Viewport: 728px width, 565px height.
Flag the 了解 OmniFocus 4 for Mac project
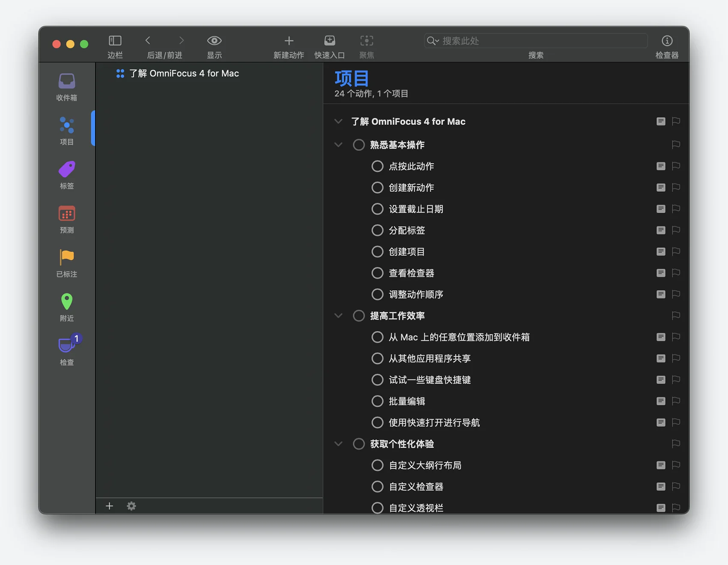[x=676, y=122]
